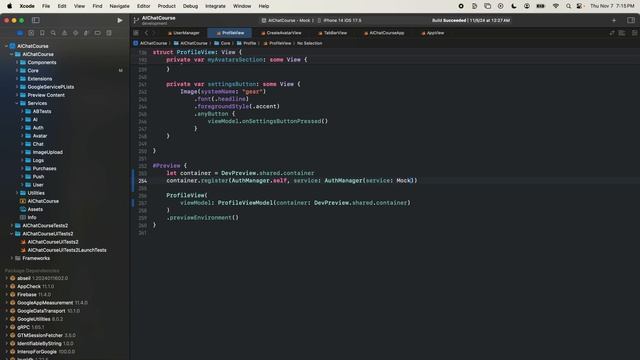Go forward in editor history
Screen dimensions: 640x360
(x=154, y=33)
